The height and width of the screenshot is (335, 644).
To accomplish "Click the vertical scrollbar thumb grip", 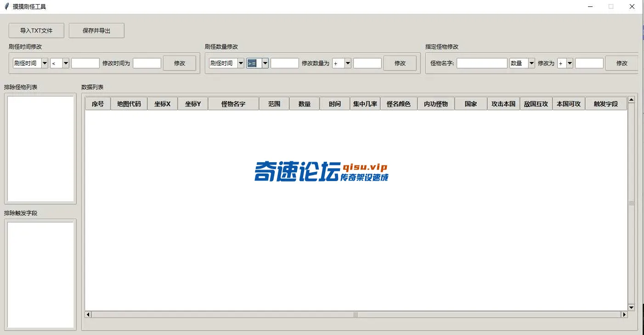I will 631,203.
